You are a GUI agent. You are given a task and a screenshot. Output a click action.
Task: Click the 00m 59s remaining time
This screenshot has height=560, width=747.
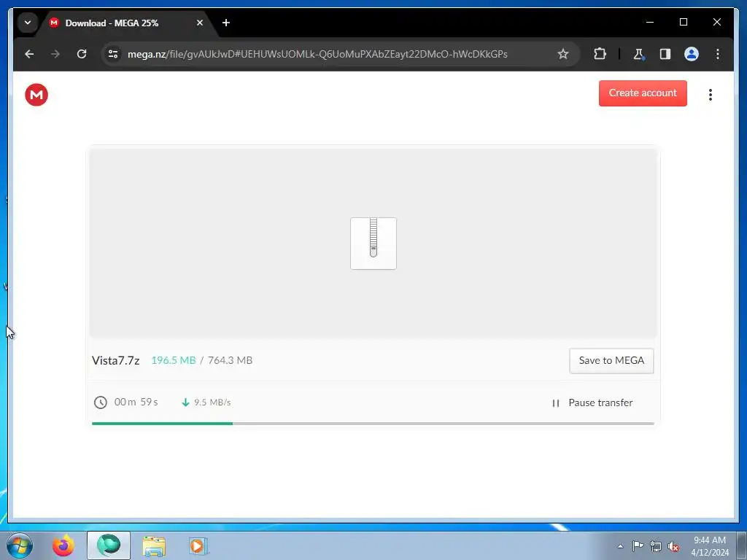coord(136,402)
